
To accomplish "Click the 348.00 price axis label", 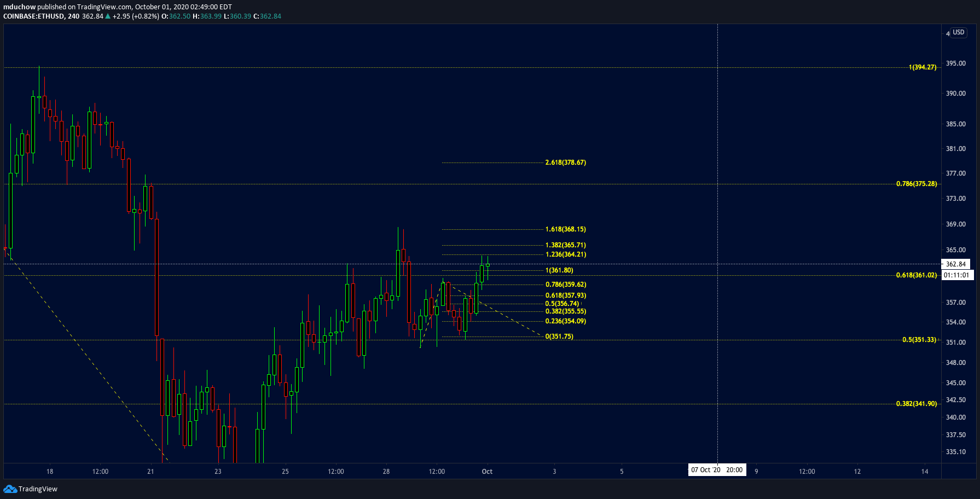I will tap(956, 363).
